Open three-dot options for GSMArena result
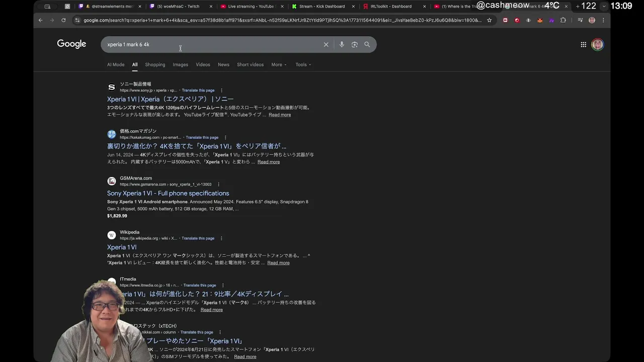Screen dimensions: 644x362 218,185
